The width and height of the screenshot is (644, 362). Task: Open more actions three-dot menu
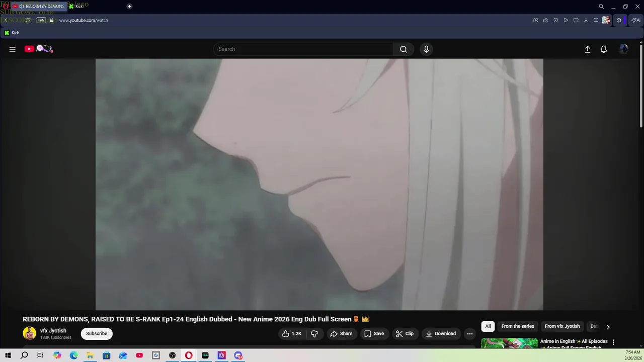click(x=470, y=334)
